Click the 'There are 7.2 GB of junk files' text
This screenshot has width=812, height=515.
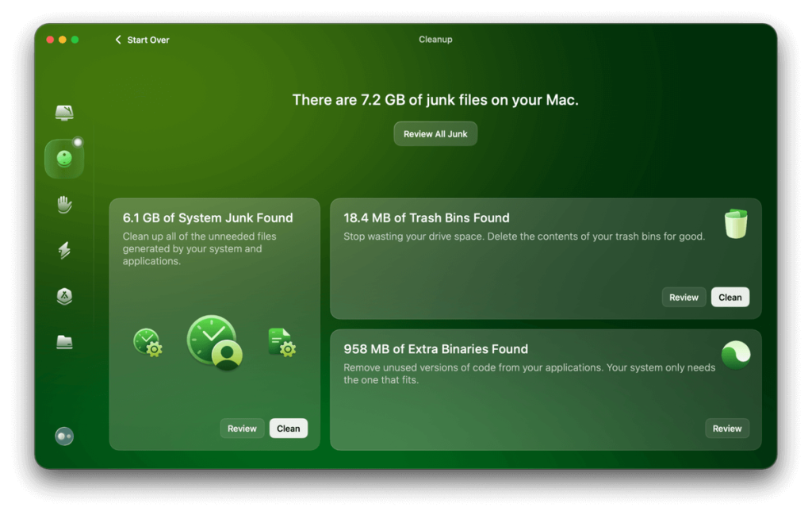point(435,99)
